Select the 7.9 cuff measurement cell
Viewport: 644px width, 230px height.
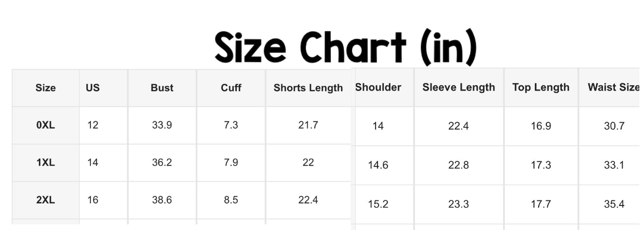(x=231, y=162)
